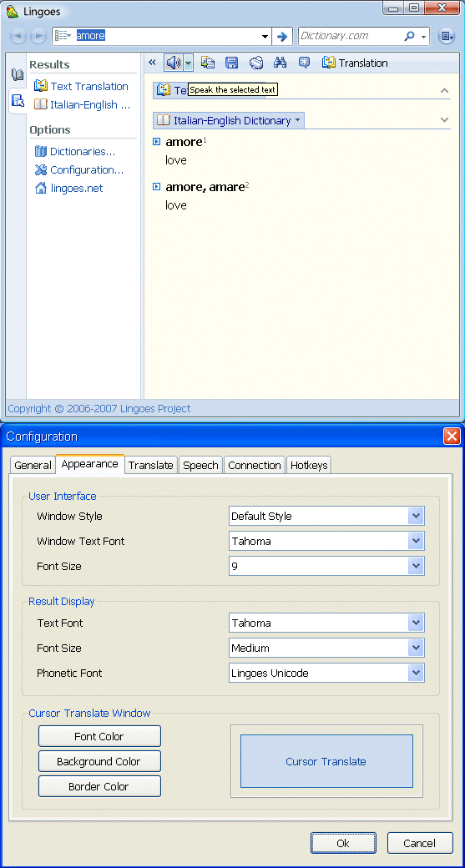This screenshot has height=868, width=465.
Task: Expand the Italian-English Dictionary section chevron
Action: [x=444, y=119]
